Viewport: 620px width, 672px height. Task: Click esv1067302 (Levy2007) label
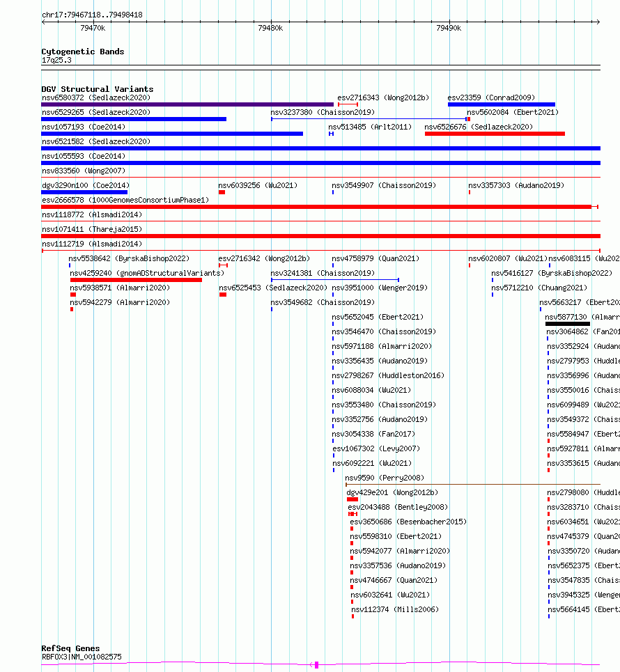tap(376, 448)
